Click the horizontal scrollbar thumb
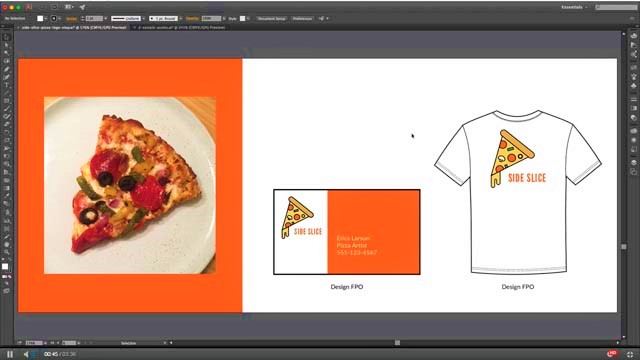 point(397,343)
